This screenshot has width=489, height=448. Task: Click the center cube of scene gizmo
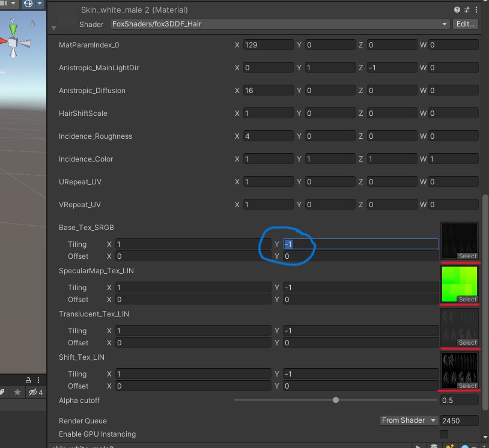[13, 43]
